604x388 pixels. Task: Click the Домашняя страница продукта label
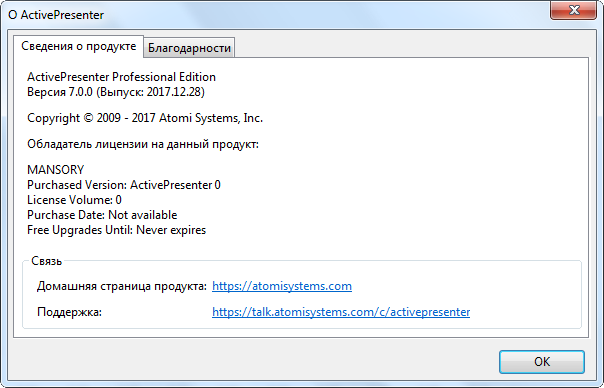coord(122,286)
